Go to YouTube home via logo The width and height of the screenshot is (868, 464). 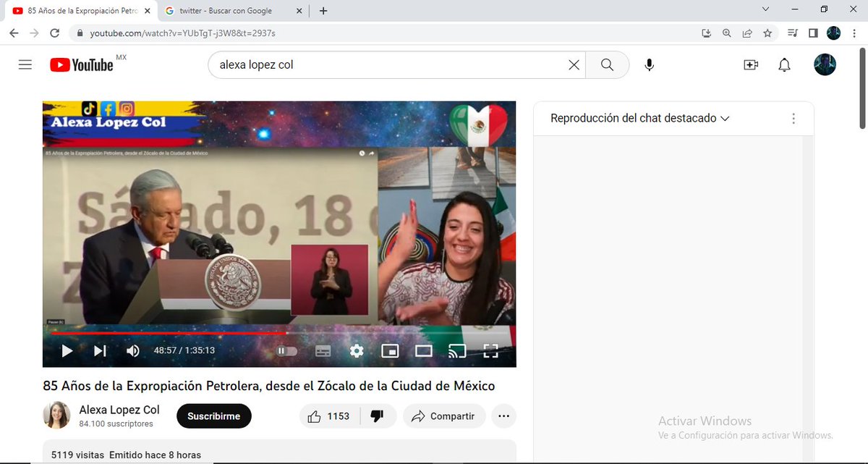[x=82, y=65]
